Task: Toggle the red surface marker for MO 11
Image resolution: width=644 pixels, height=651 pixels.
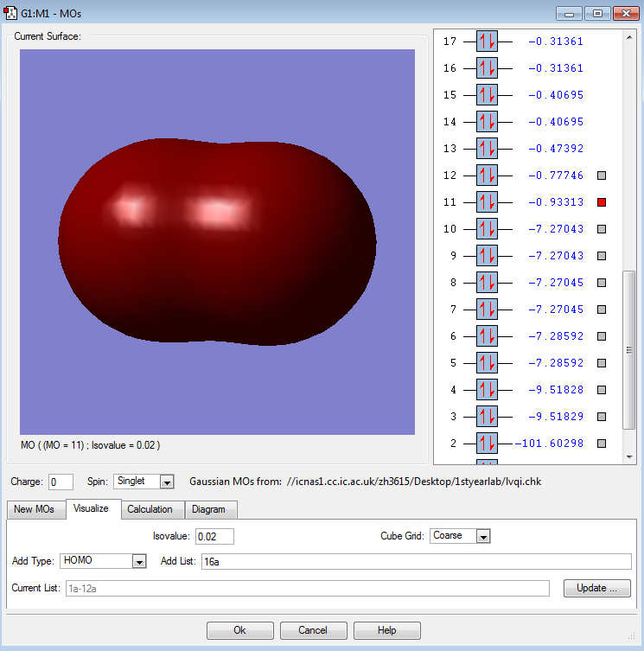Action: [x=602, y=202]
